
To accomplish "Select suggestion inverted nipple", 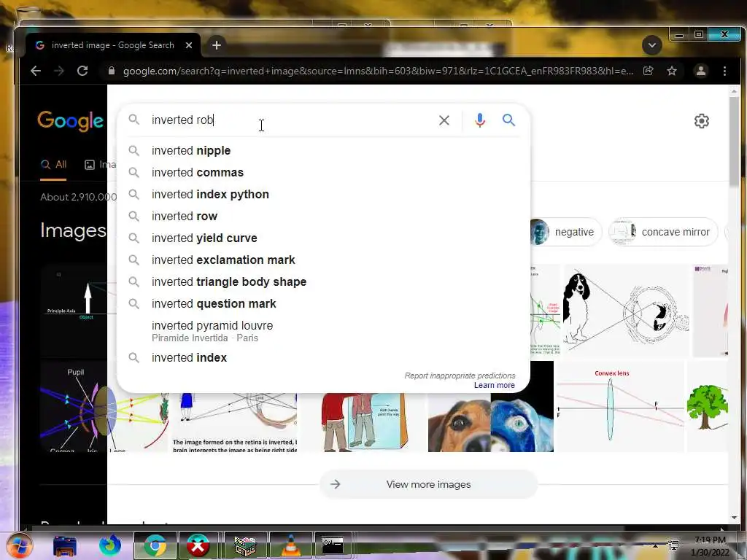I will click(323, 150).
